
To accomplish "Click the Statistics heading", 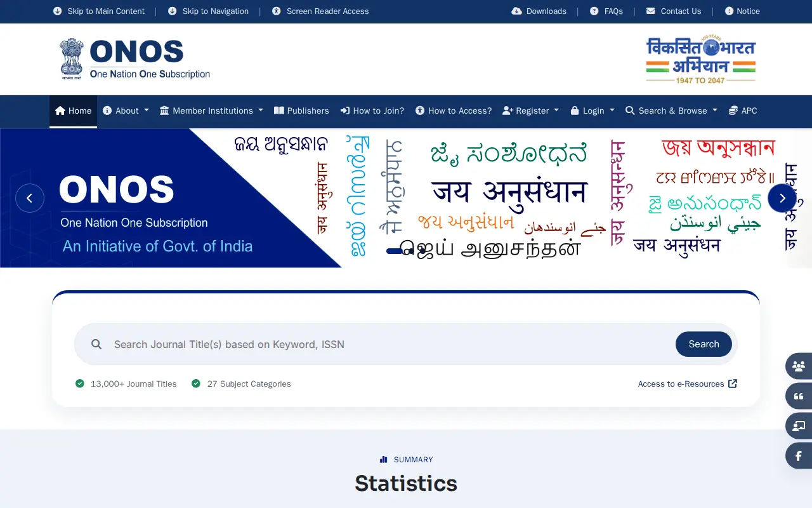I will click(x=406, y=483).
